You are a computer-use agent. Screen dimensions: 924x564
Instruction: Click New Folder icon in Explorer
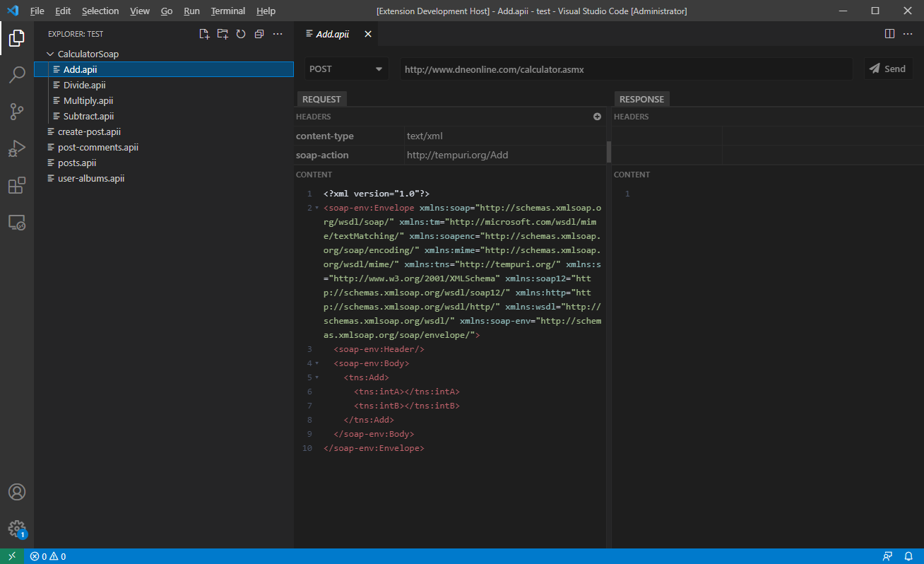pyautogui.click(x=223, y=34)
